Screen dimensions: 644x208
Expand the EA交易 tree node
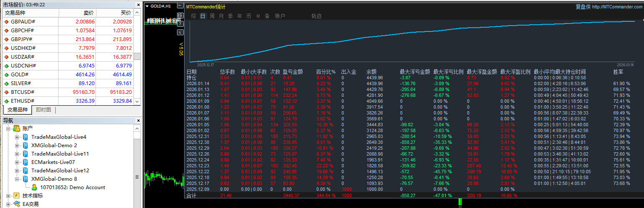pyautogui.click(x=9, y=204)
